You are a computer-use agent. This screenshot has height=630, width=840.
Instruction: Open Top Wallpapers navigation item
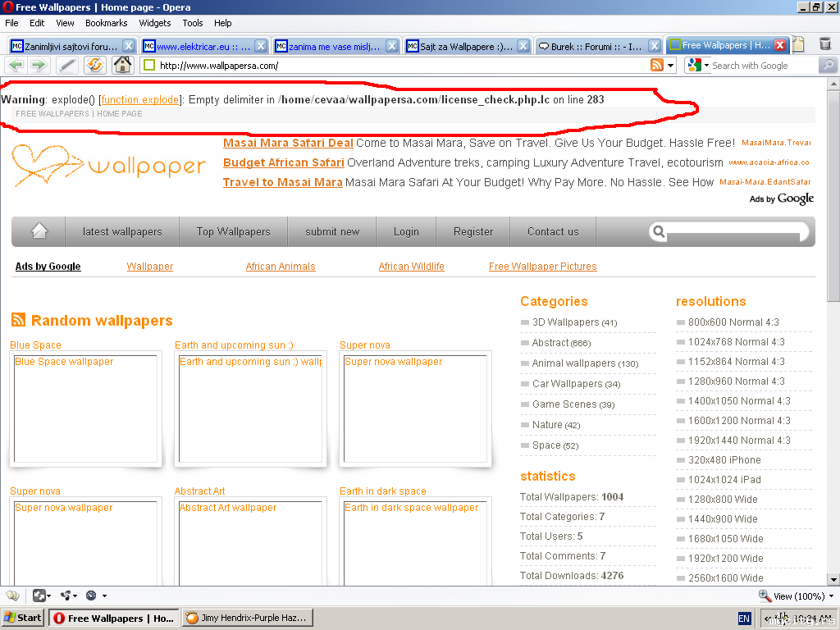233,231
